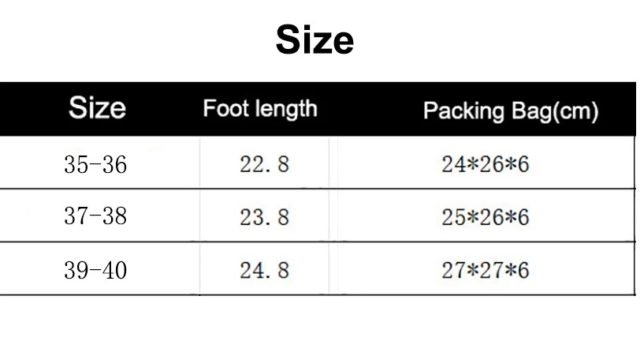Select the "Size" column header
This screenshot has height=341, width=644.
97,108
